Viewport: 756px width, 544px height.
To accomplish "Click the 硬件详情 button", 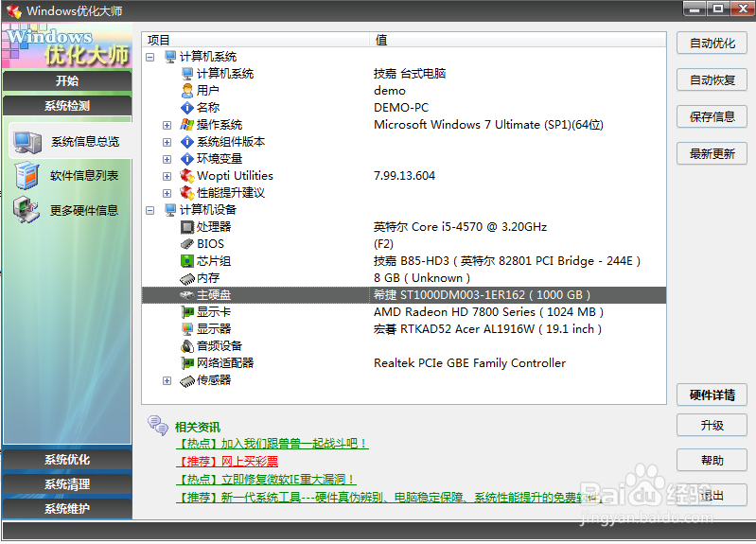I will (x=712, y=395).
